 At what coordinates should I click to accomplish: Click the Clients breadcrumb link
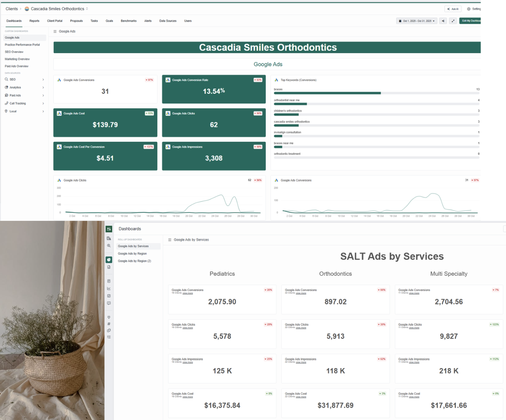click(x=12, y=9)
